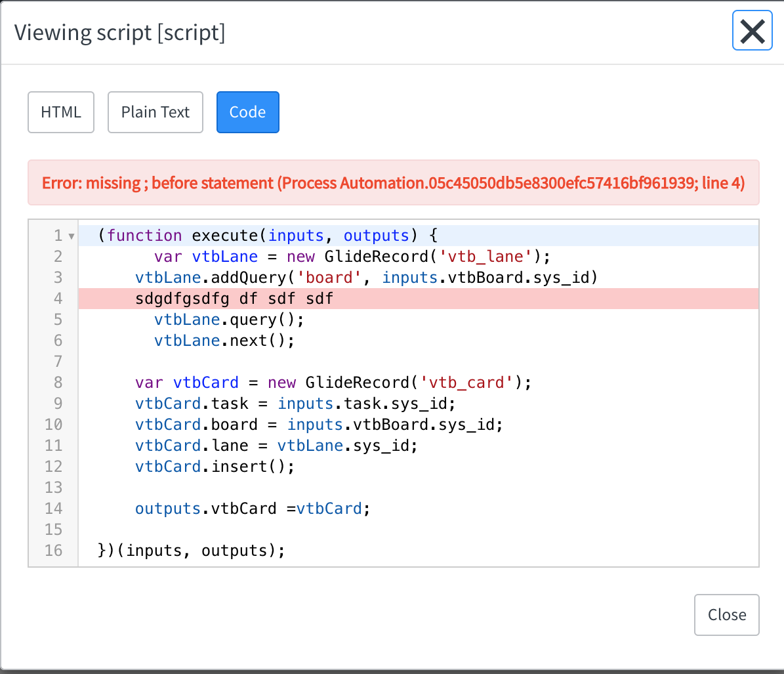Collapse the function fold arrow on line 1
This screenshot has height=674, width=784.
pos(72,236)
